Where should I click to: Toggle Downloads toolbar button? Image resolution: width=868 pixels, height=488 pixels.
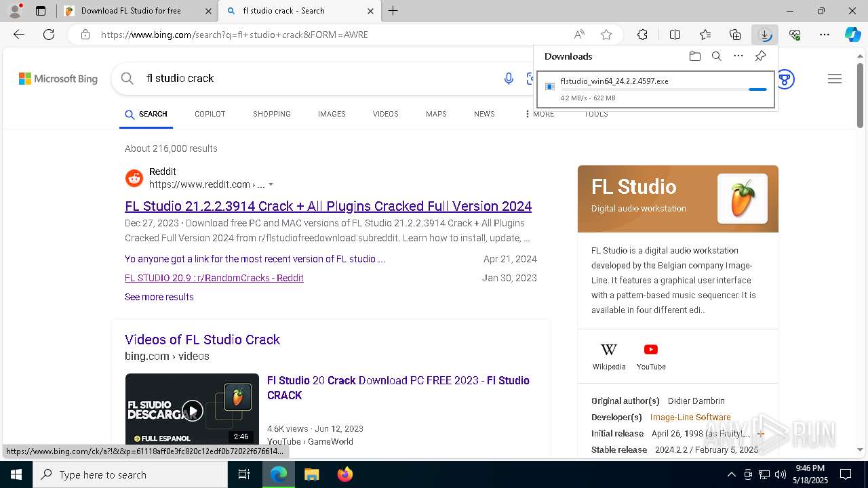(765, 35)
